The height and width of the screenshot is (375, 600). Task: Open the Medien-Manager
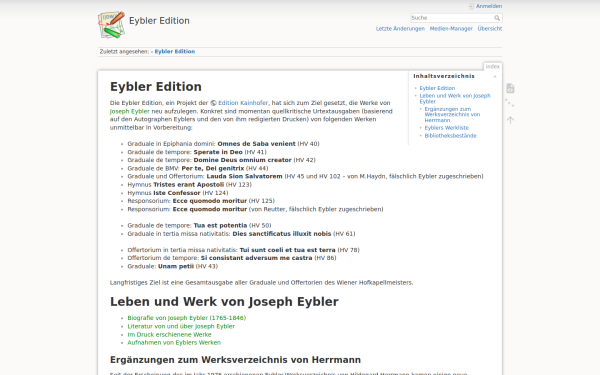[451, 29]
